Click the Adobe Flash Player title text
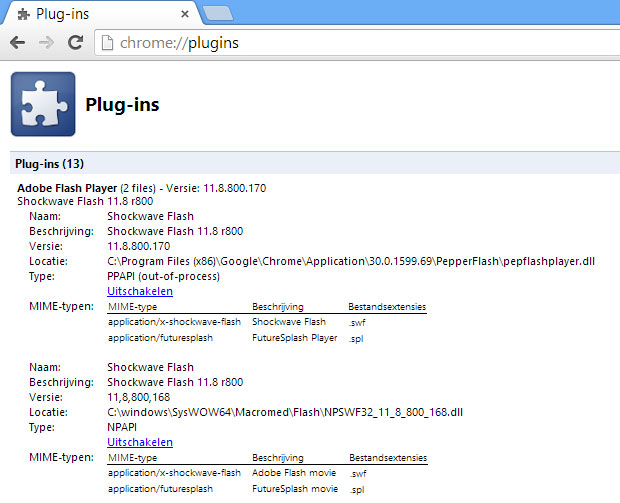The image size is (620, 503). pyautogui.click(x=67, y=188)
